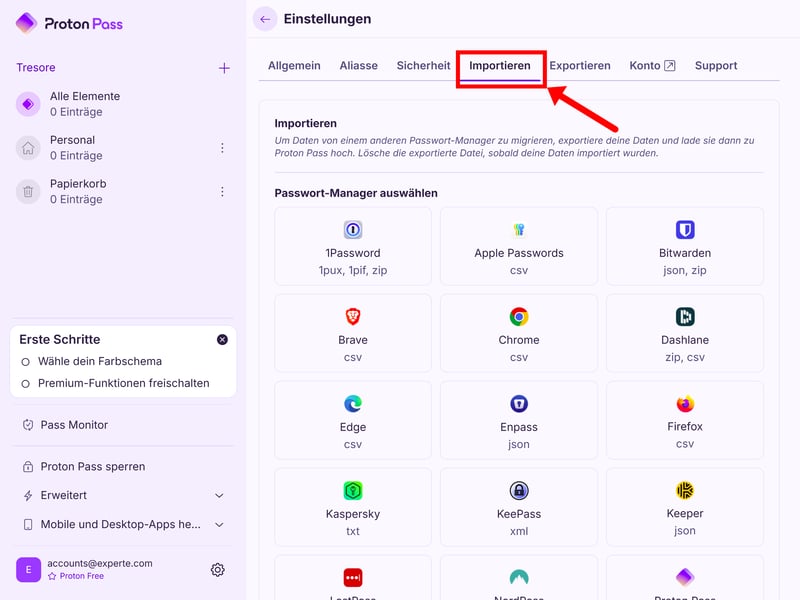Select 1Password as import source
The width and height of the screenshot is (800, 600).
[x=352, y=246]
